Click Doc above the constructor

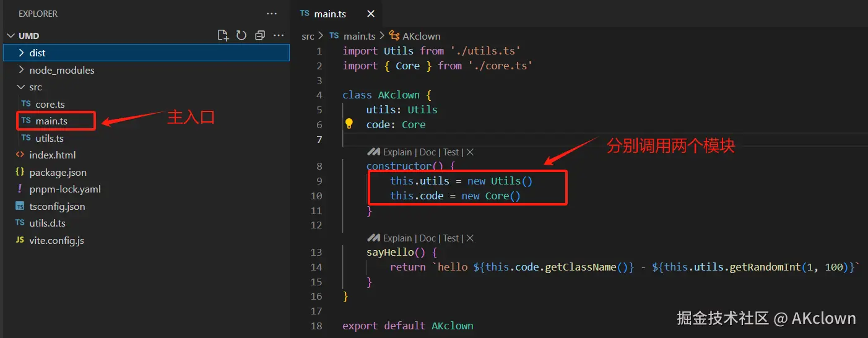tap(428, 152)
